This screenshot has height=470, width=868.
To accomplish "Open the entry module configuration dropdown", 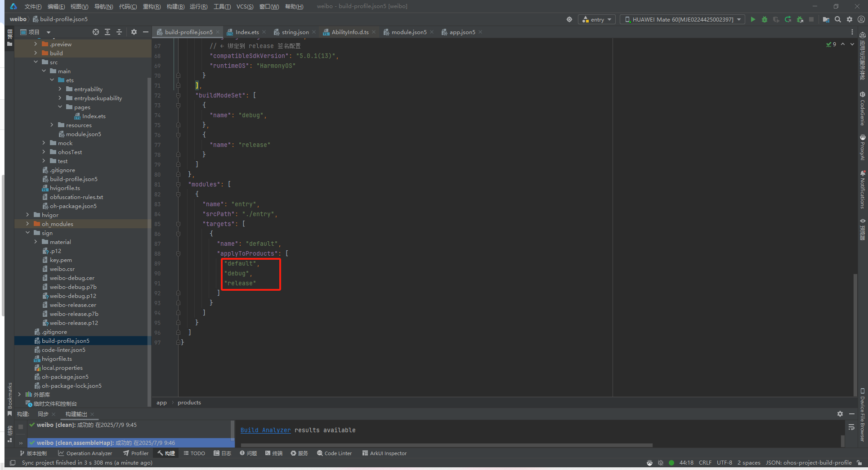I will [597, 19].
